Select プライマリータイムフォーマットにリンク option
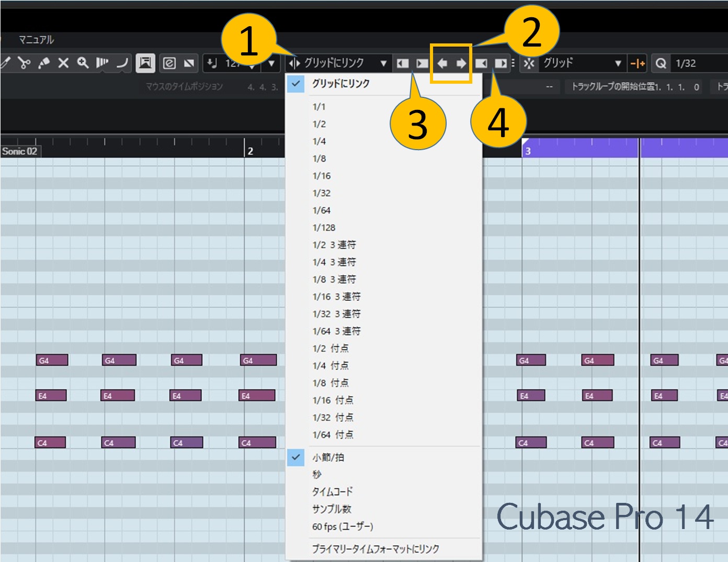This screenshot has height=562, width=728. point(375,549)
